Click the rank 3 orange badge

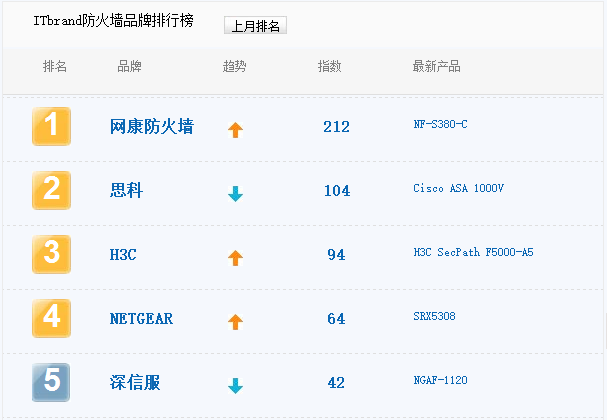tap(51, 254)
